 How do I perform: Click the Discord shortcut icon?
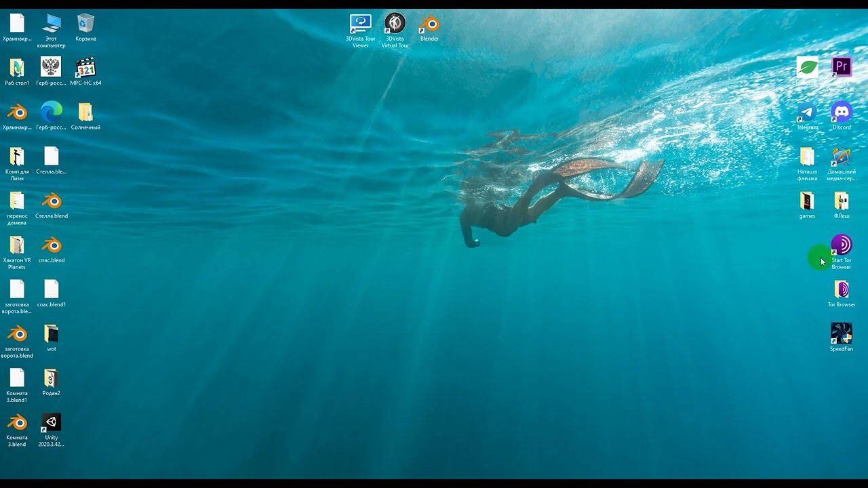click(842, 112)
